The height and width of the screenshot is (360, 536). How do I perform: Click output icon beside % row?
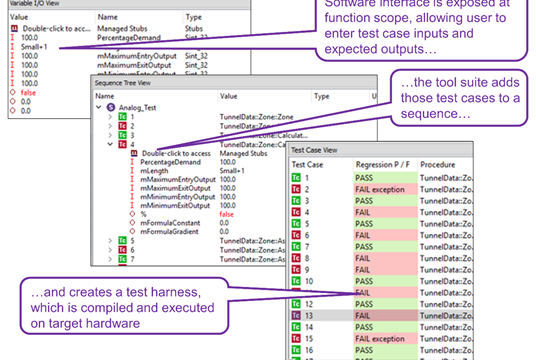coord(132,214)
